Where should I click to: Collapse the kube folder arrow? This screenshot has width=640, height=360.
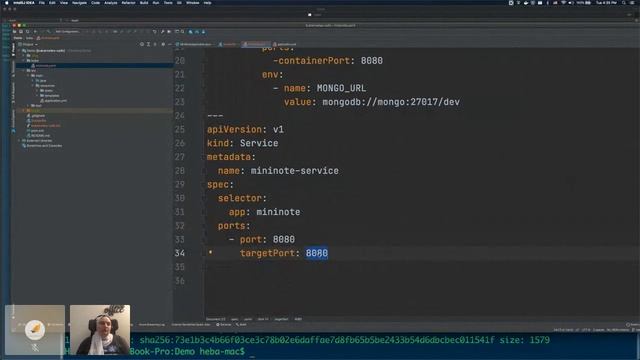pyautogui.click(x=23, y=61)
